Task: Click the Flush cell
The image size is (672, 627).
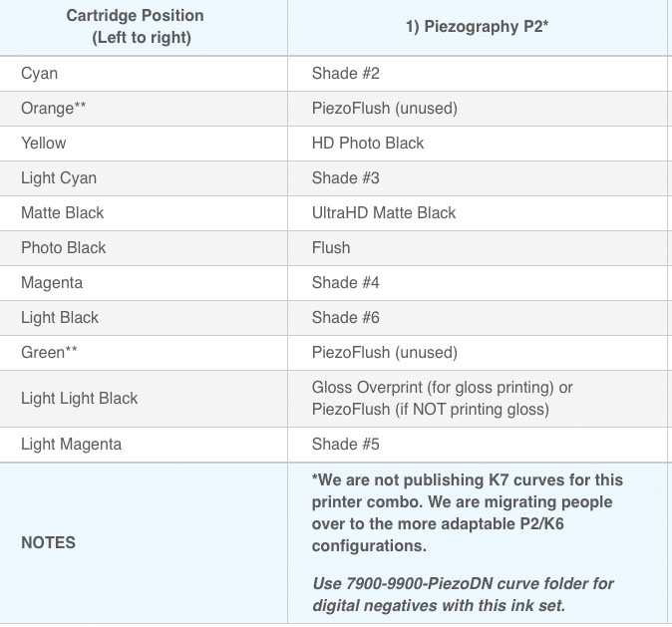Action: [330, 247]
